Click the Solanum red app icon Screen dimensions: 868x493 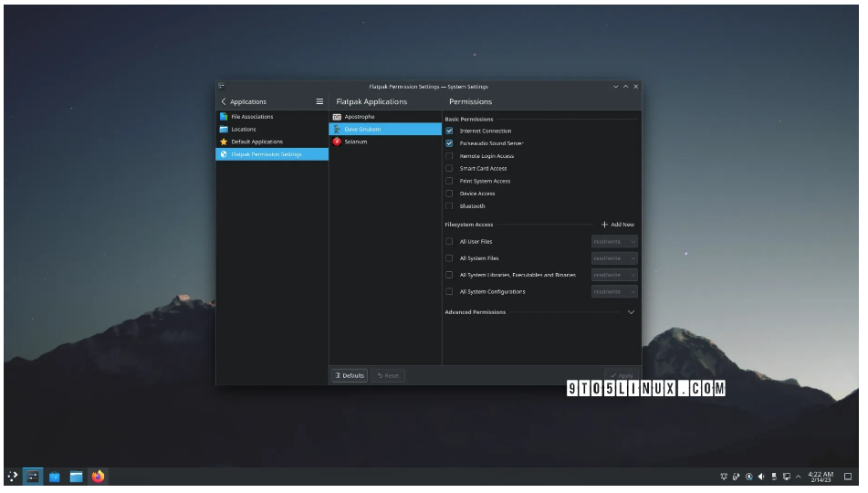(337, 142)
